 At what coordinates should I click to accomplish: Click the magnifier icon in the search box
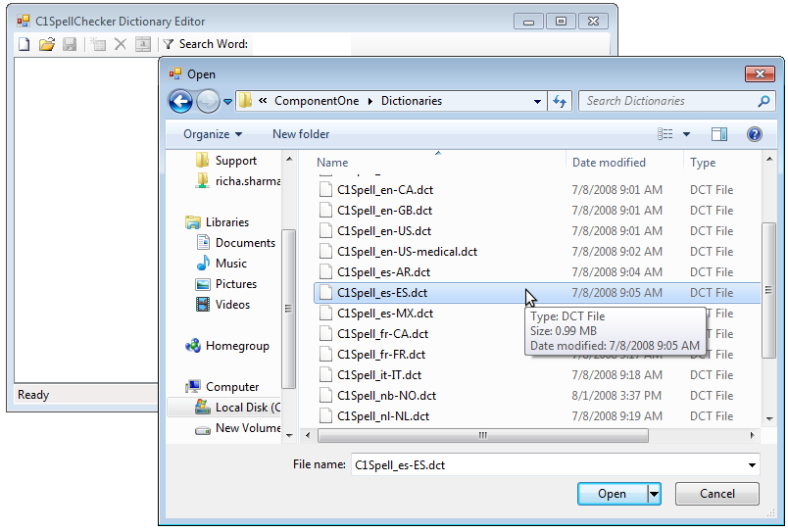[x=763, y=102]
